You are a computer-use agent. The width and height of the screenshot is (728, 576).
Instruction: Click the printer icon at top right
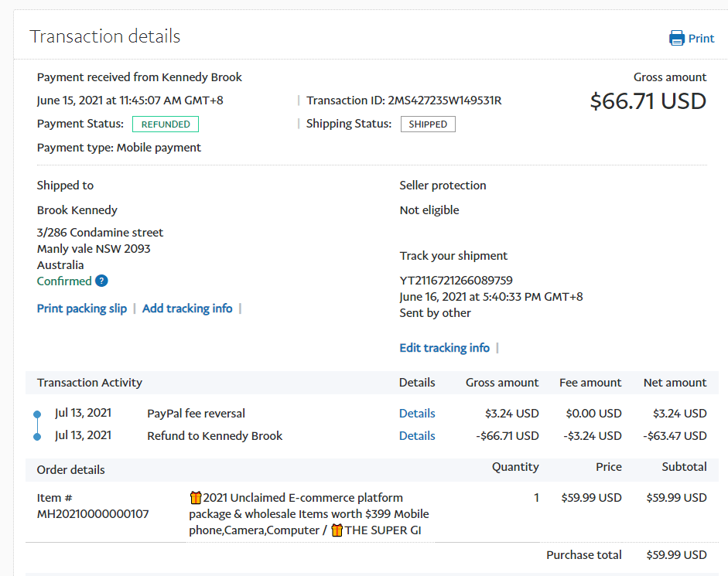coord(677,38)
